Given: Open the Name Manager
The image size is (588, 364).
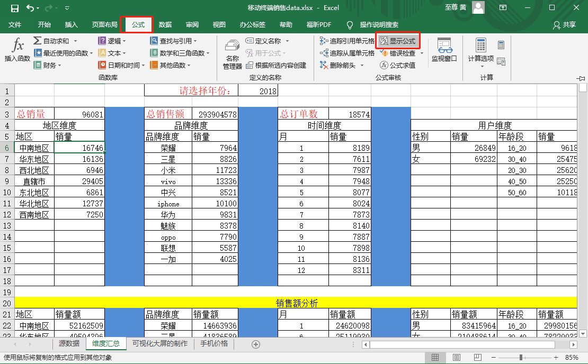Looking at the screenshot, I should click(x=232, y=53).
